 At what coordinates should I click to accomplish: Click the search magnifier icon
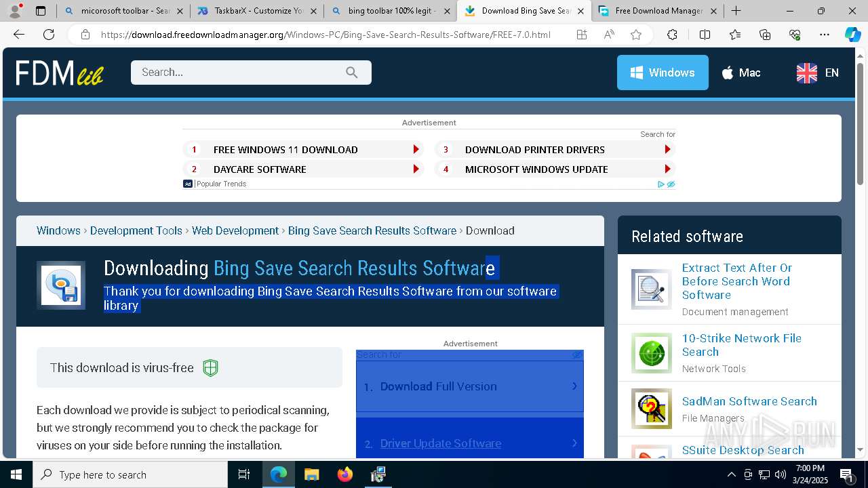(351, 73)
